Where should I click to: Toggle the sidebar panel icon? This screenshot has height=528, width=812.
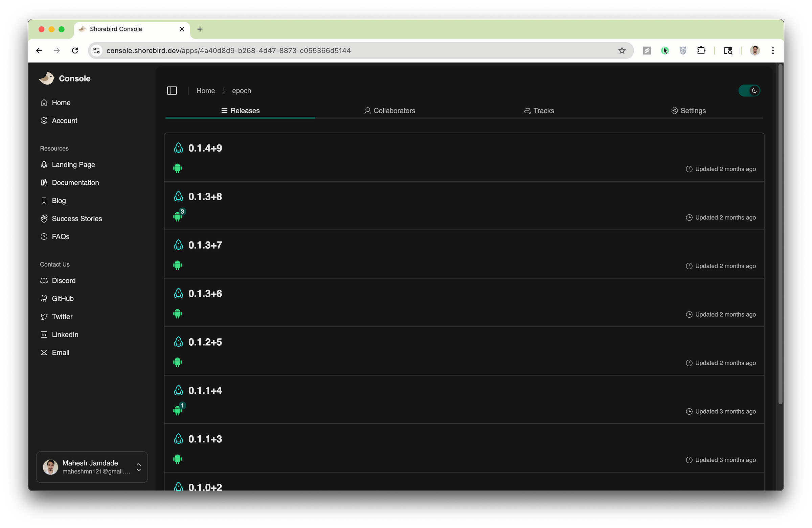172,91
